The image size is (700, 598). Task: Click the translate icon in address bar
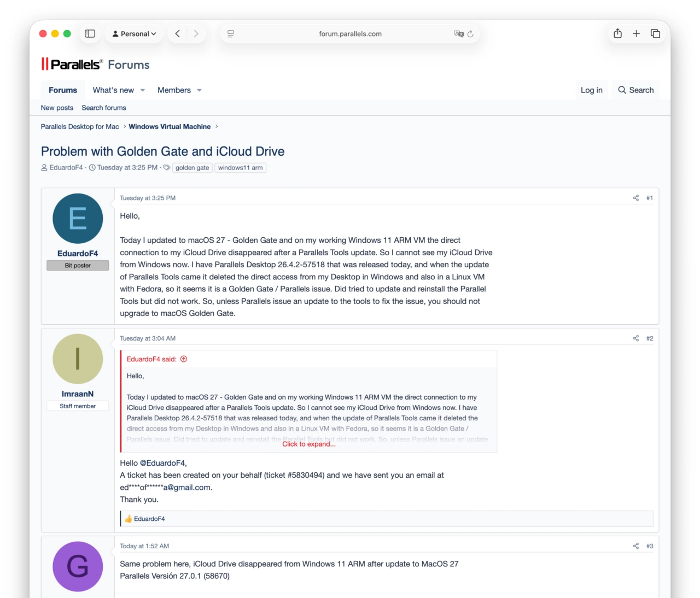(459, 34)
